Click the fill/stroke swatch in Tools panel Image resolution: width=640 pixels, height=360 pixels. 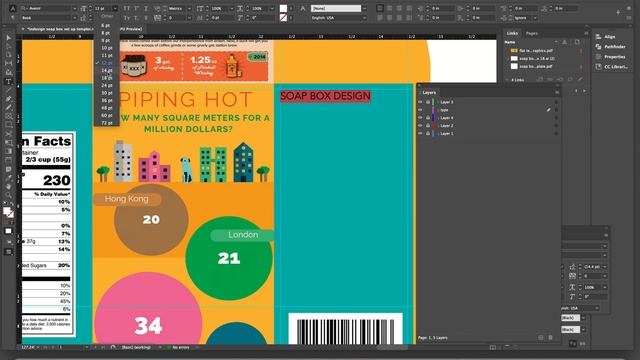click(x=8, y=212)
